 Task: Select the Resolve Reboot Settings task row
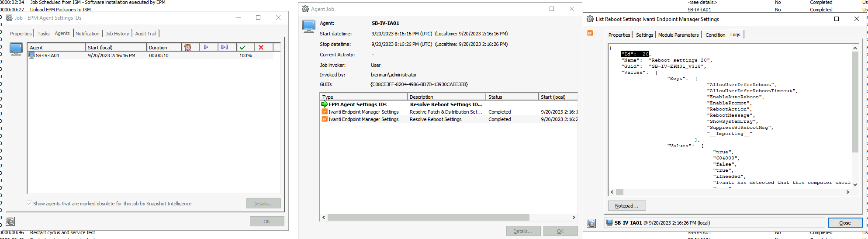coord(449,119)
